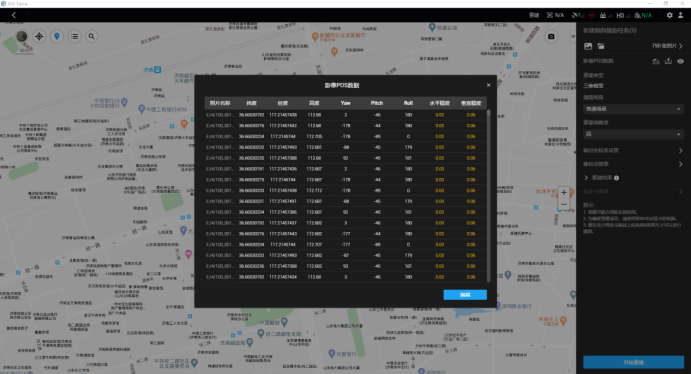The height and width of the screenshot is (374, 691).
Task: Click info icon beside 重建结果
Action: click(x=617, y=178)
